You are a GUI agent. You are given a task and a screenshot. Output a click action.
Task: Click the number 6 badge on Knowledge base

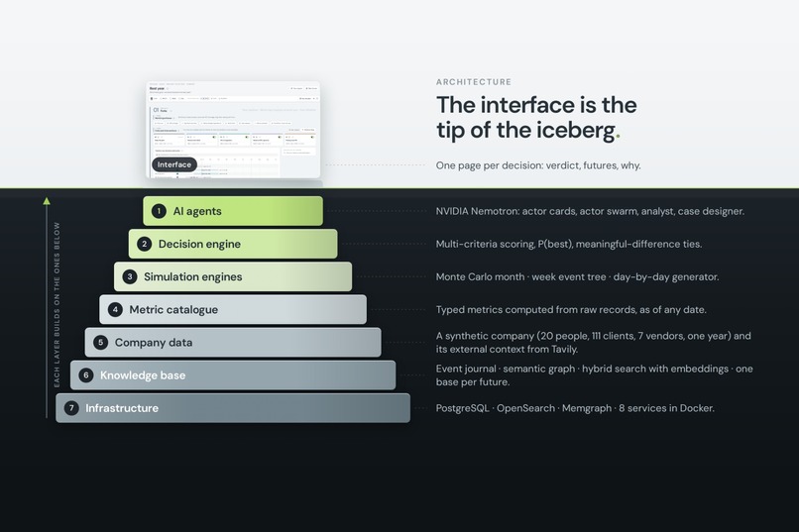[x=86, y=375]
